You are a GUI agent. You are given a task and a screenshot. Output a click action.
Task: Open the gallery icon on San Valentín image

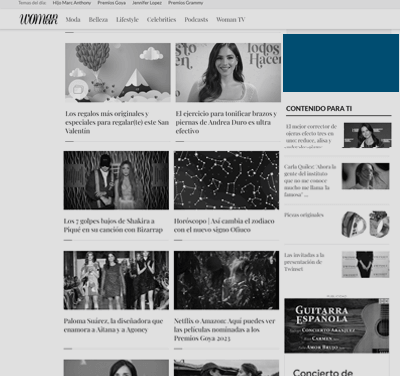78,89
